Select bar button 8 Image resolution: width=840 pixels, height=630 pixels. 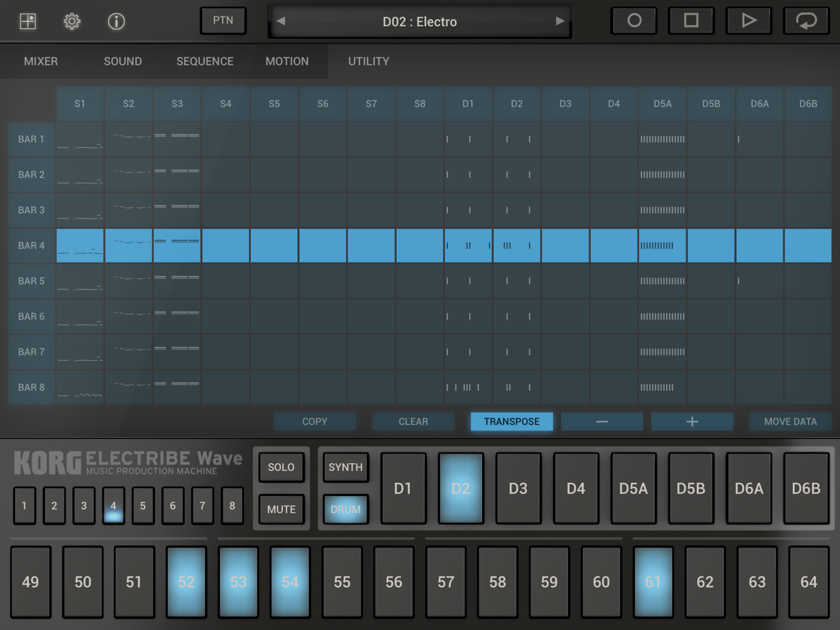click(232, 505)
